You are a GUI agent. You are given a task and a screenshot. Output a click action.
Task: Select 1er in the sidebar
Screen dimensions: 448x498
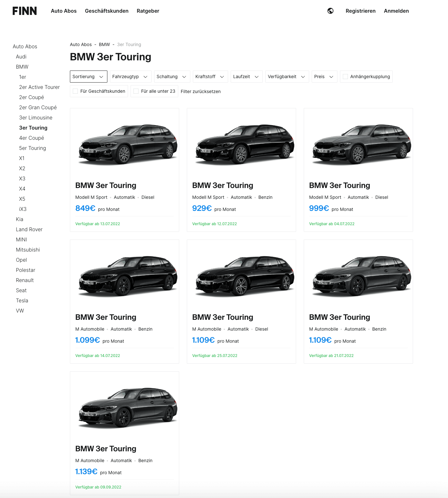coord(23,77)
